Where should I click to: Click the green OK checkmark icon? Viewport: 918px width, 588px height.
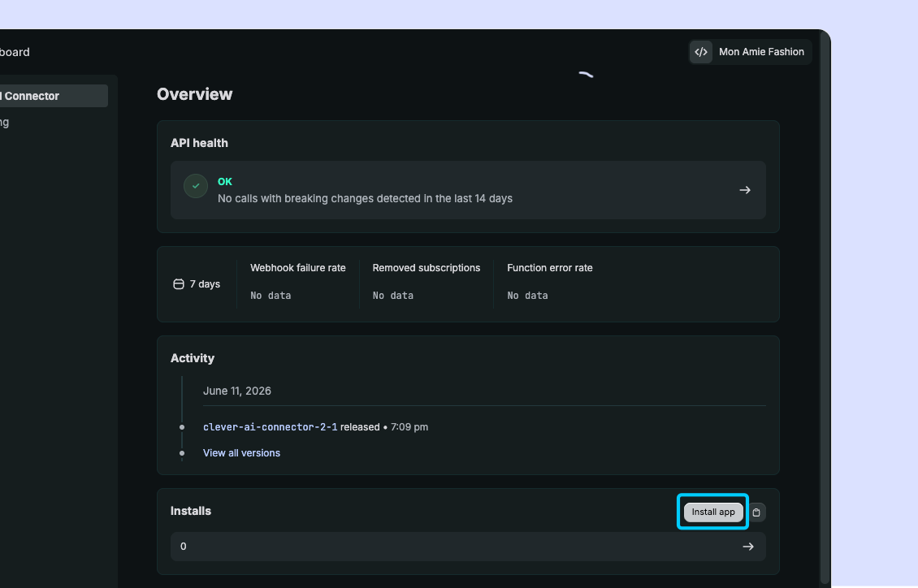coord(196,186)
